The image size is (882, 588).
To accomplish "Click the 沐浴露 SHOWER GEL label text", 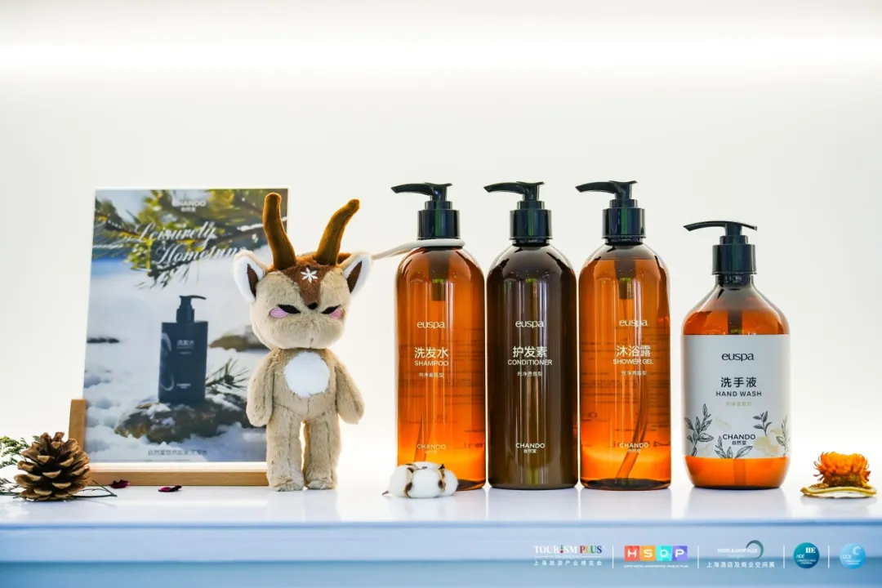I will (633, 354).
